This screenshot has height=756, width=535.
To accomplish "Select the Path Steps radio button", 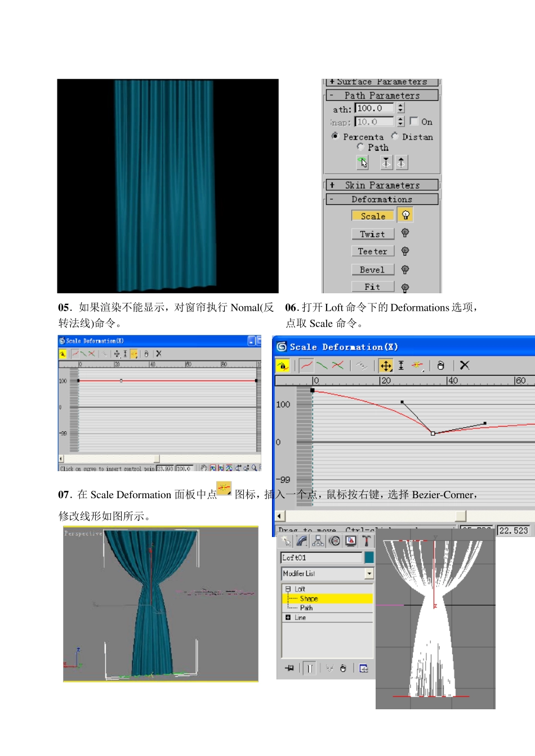I will pyautogui.click(x=360, y=146).
